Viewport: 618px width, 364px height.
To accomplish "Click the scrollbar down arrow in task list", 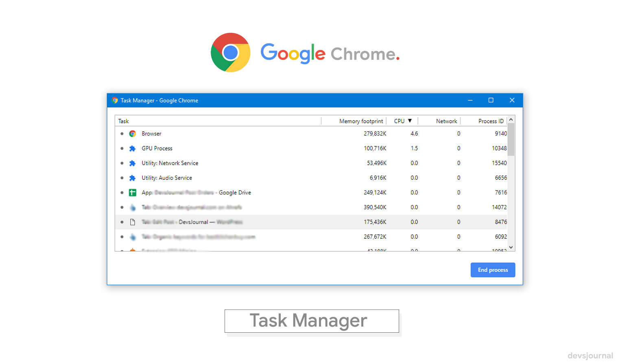I will [511, 247].
